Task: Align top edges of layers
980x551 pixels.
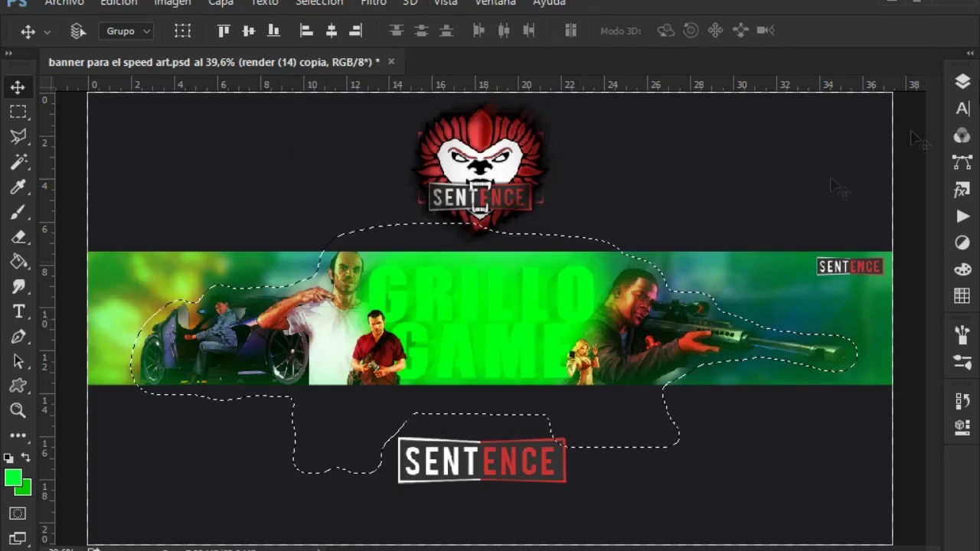Action: pyautogui.click(x=224, y=31)
